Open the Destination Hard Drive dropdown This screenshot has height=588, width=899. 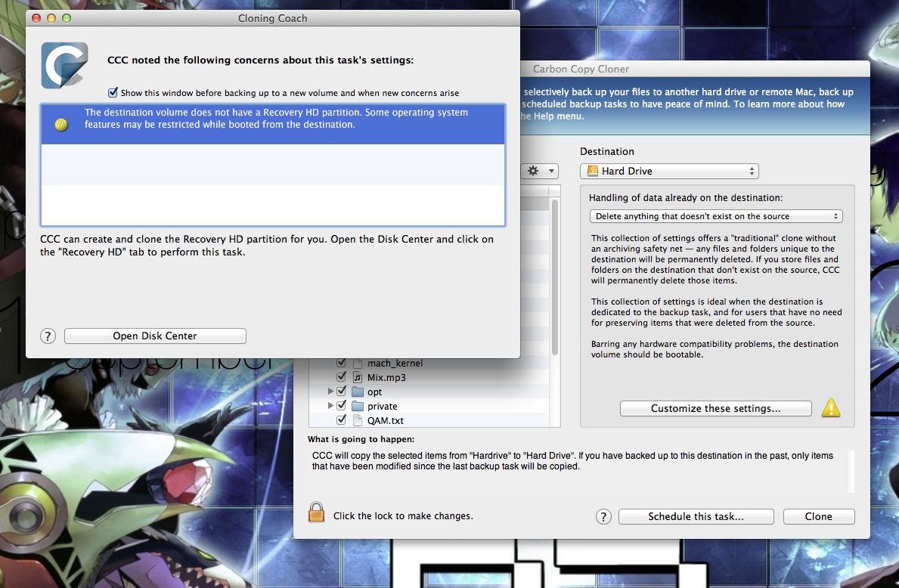669,171
